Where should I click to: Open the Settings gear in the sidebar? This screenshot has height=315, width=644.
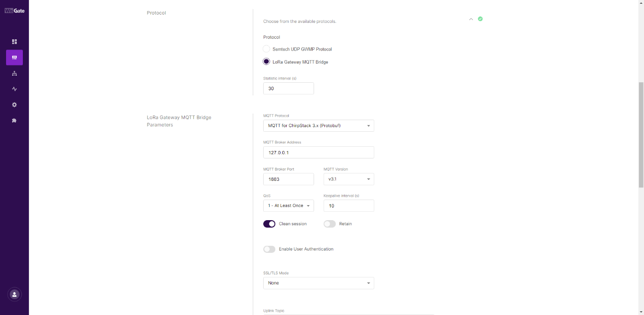14,105
